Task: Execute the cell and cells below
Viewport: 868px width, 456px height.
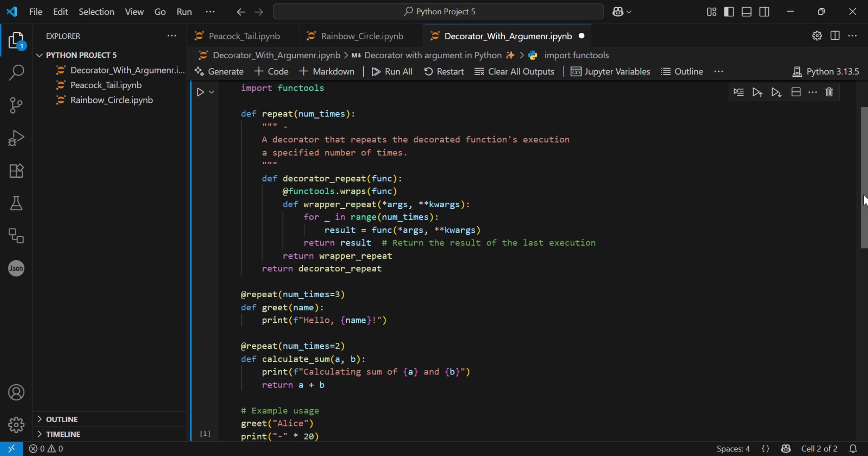Action: [x=776, y=92]
